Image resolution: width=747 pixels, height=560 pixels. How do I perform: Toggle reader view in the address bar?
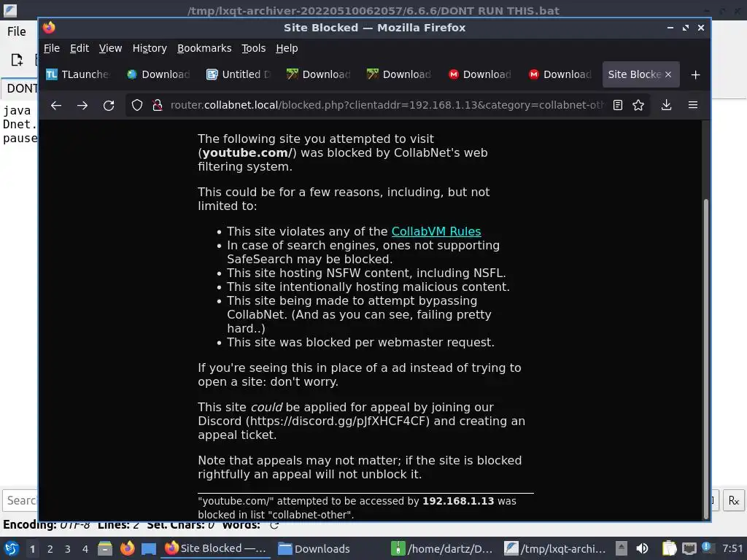(x=618, y=105)
